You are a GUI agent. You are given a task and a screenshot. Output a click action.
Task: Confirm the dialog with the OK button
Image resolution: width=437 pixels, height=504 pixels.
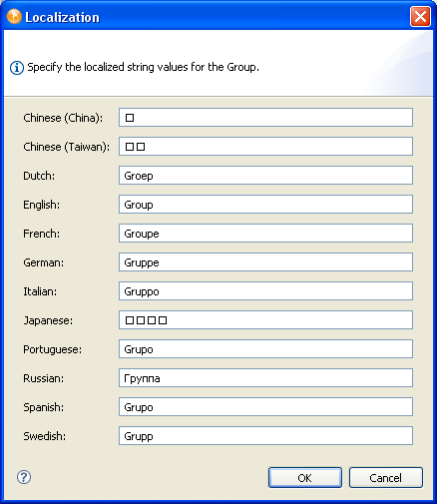(x=305, y=478)
